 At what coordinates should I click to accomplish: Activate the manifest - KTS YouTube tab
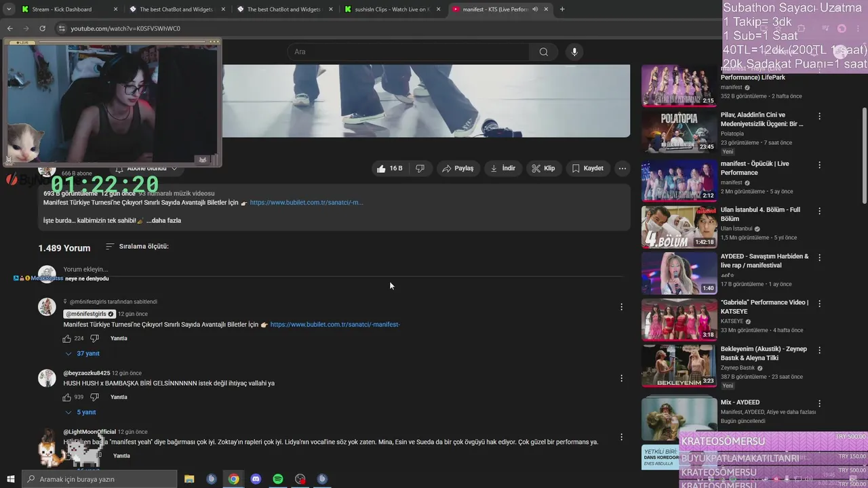point(500,9)
